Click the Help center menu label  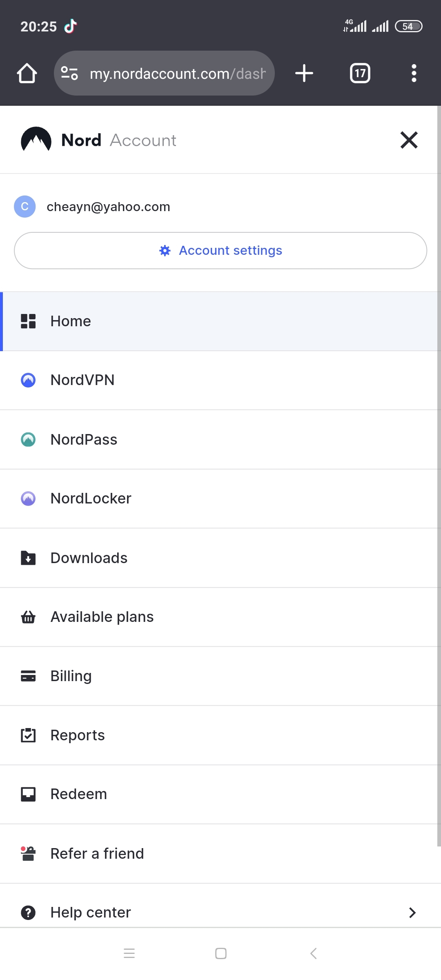pos(91,913)
